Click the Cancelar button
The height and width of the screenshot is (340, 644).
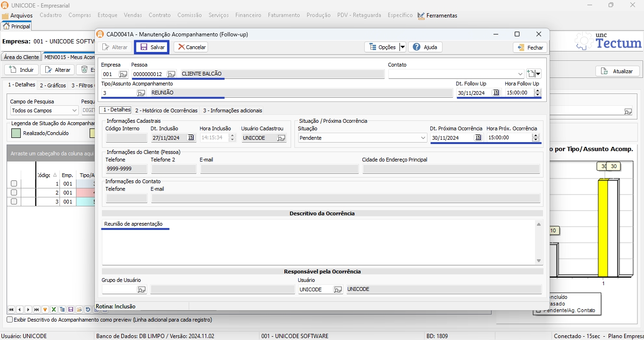(191, 47)
